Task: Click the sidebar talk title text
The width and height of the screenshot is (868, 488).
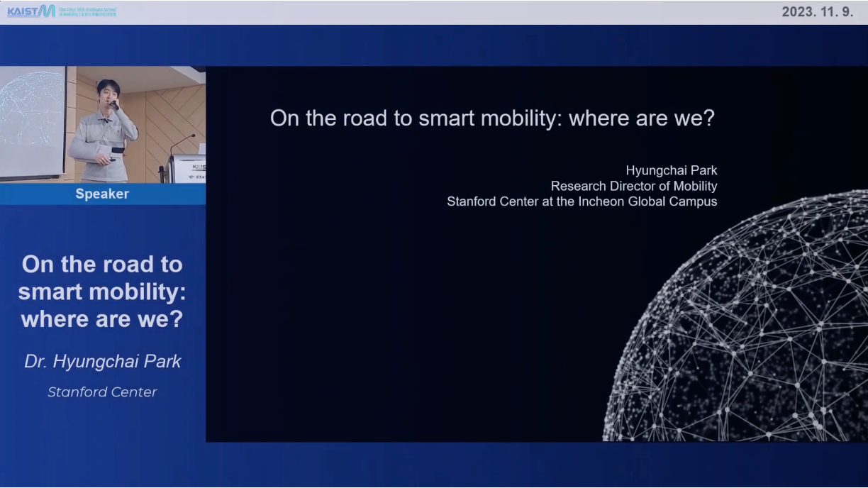Action: point(102,292)
